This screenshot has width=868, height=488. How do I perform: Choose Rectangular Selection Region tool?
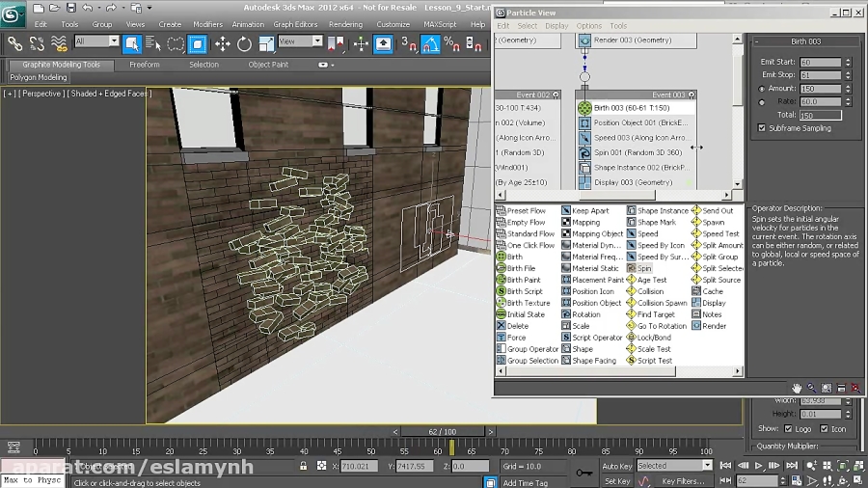(176, 43)
